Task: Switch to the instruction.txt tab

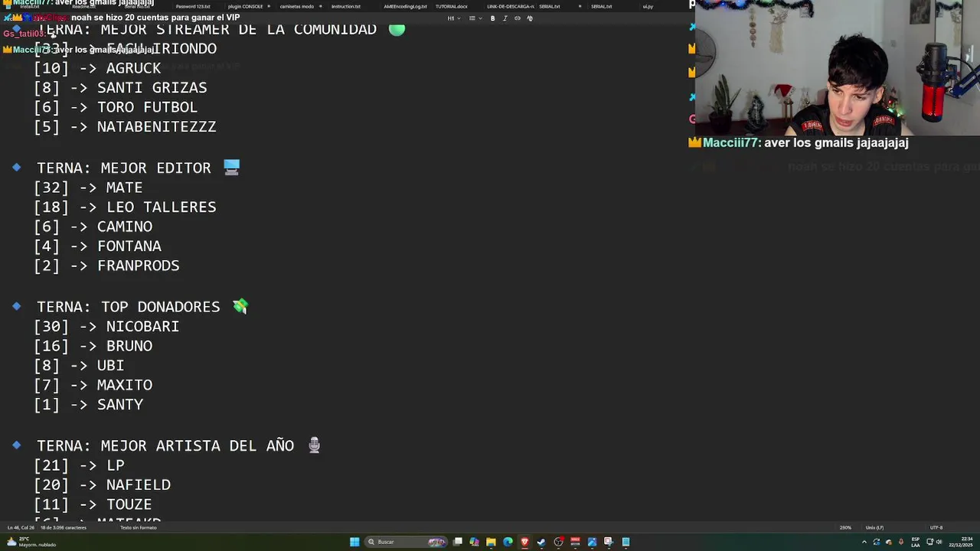Action: click(x=346, y=6)
